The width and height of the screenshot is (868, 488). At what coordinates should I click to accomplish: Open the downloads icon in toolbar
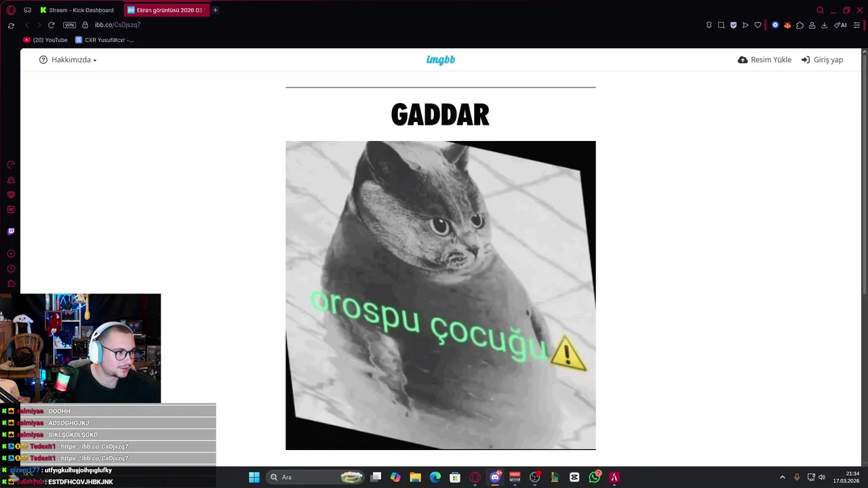pyautogui.click(x=824, y=25)
